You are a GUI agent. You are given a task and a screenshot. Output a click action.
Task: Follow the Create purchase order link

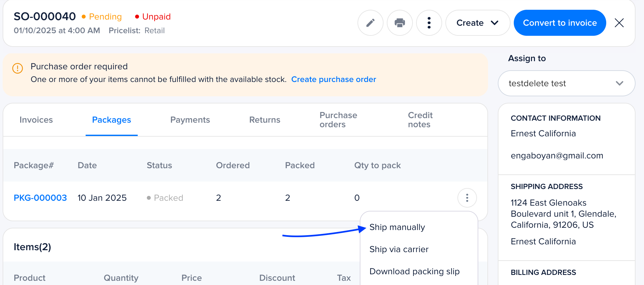(x=334, y=79)
